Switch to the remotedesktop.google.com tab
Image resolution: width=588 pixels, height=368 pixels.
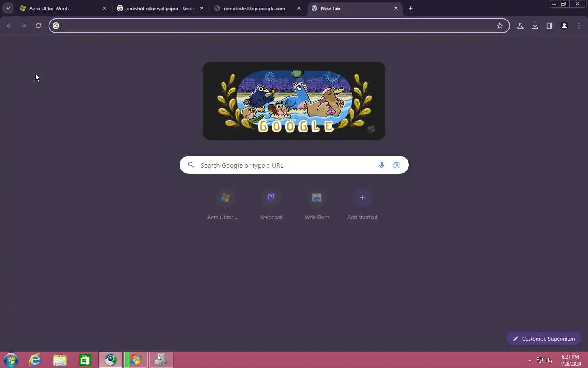tap(257, 8)
